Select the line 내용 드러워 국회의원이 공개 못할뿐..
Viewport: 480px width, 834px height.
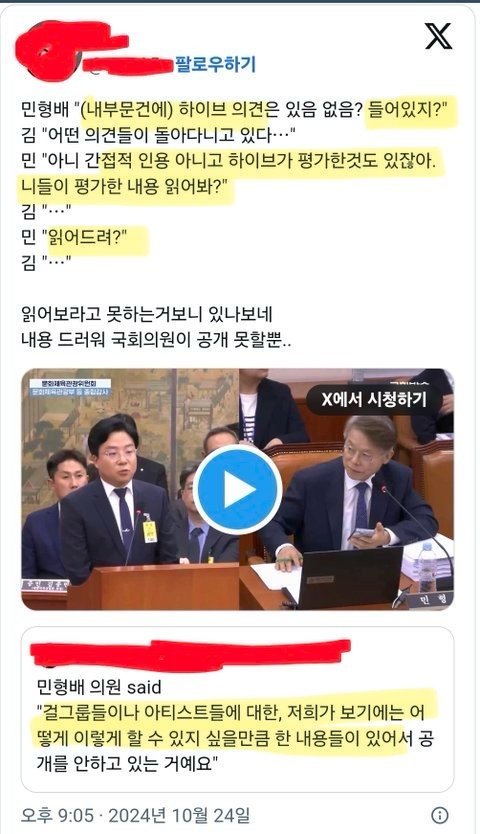pyautogui.click(x=156, y=338)
